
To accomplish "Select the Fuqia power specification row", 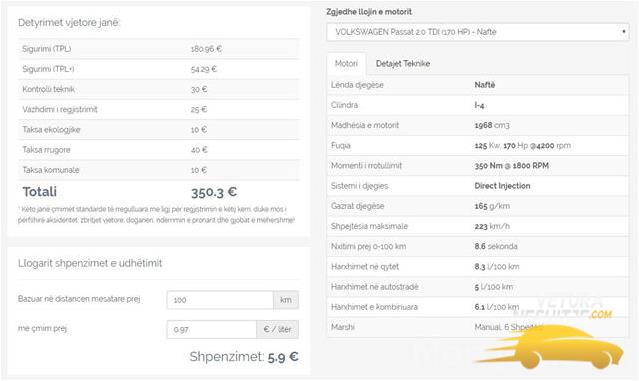I will coord(478,145).
